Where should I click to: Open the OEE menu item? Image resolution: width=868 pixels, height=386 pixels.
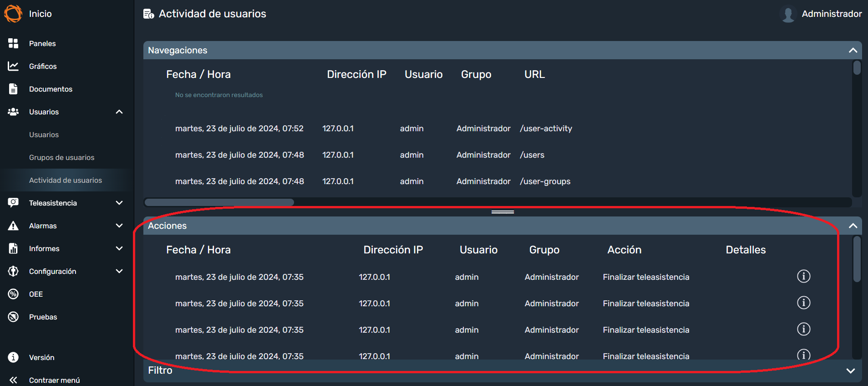point(36,294)
